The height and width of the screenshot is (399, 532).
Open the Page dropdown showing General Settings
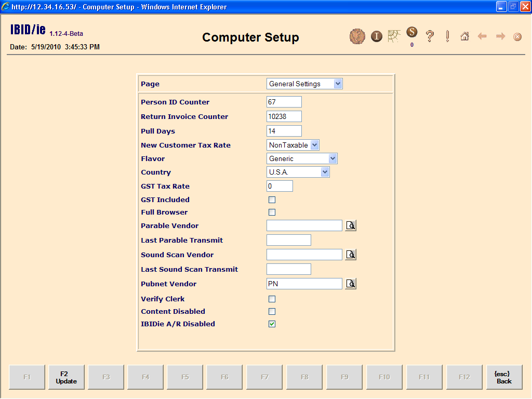point(304,84)
